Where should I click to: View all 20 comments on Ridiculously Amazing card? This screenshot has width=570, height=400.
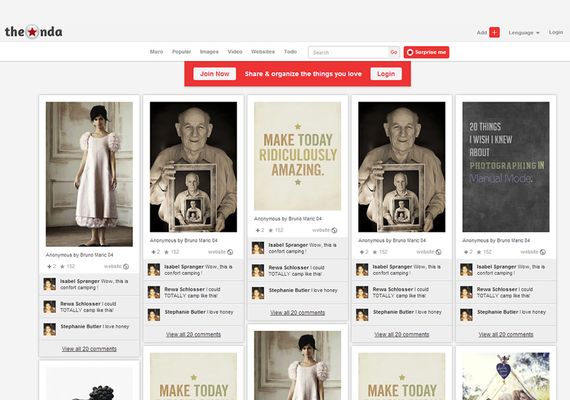pos(297,313)
